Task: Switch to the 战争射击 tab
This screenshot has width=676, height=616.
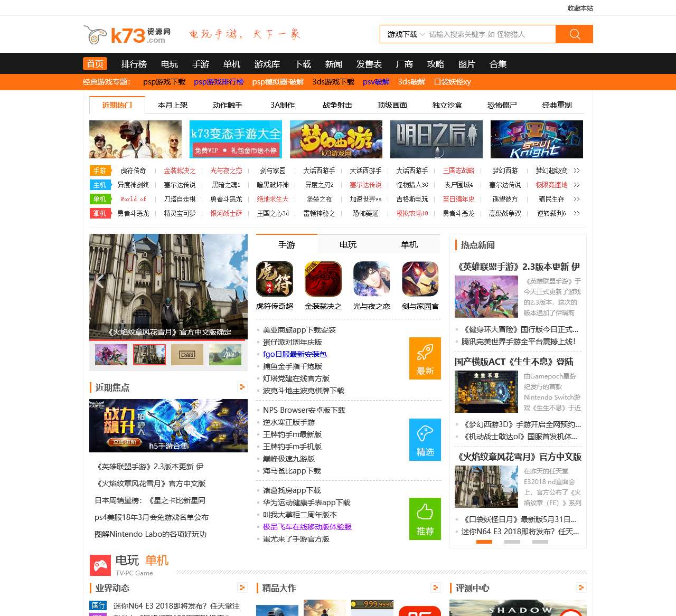Action: coord(337,105)
